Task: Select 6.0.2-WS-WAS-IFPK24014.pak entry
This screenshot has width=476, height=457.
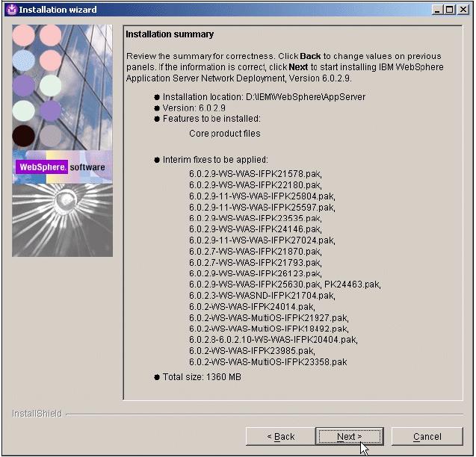Action: pyautogui.click(x=252, y=307)
